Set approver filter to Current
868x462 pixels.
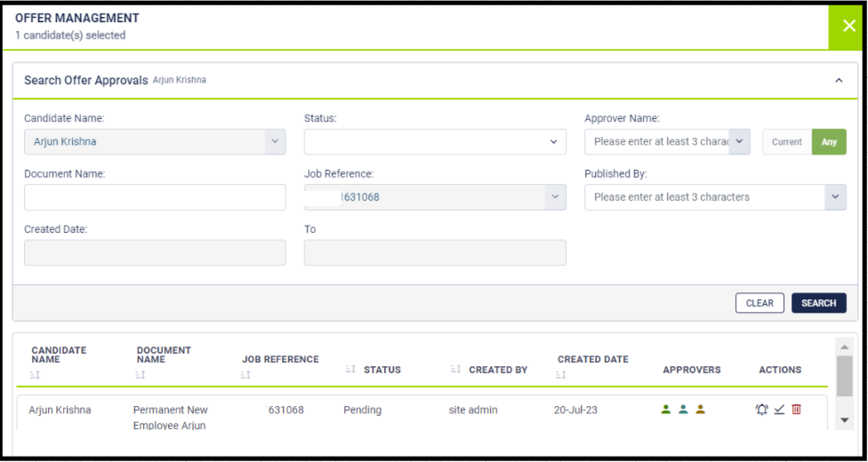pyautogui.click(x=786, y=142)
